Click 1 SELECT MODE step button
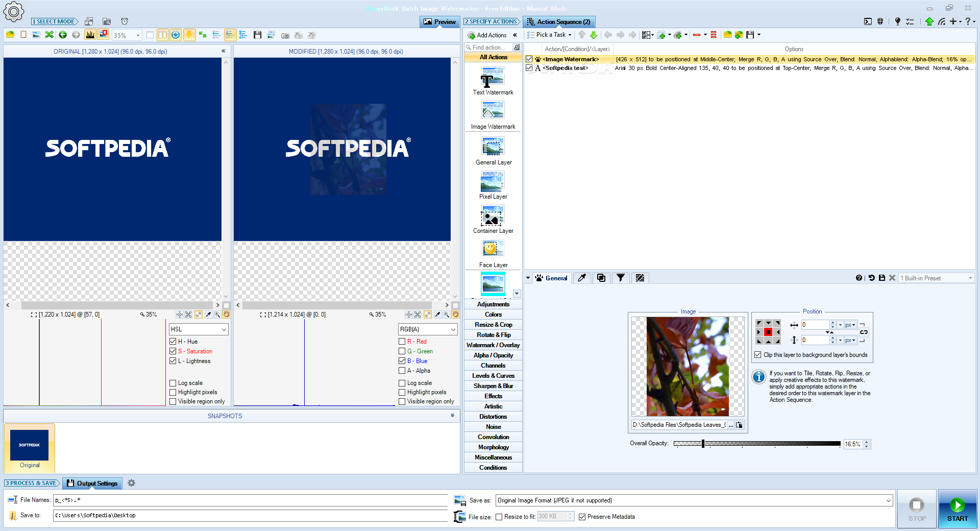 pos(55,21)
